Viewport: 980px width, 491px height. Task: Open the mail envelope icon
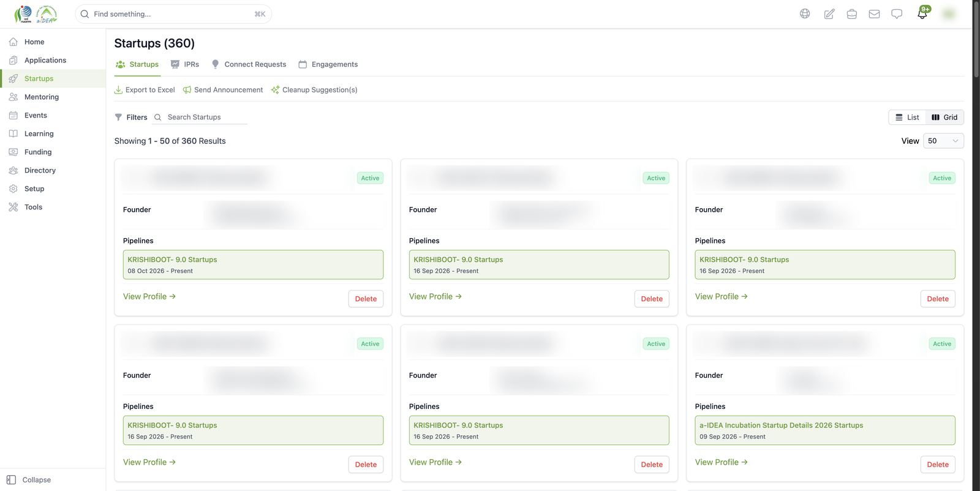874,13
